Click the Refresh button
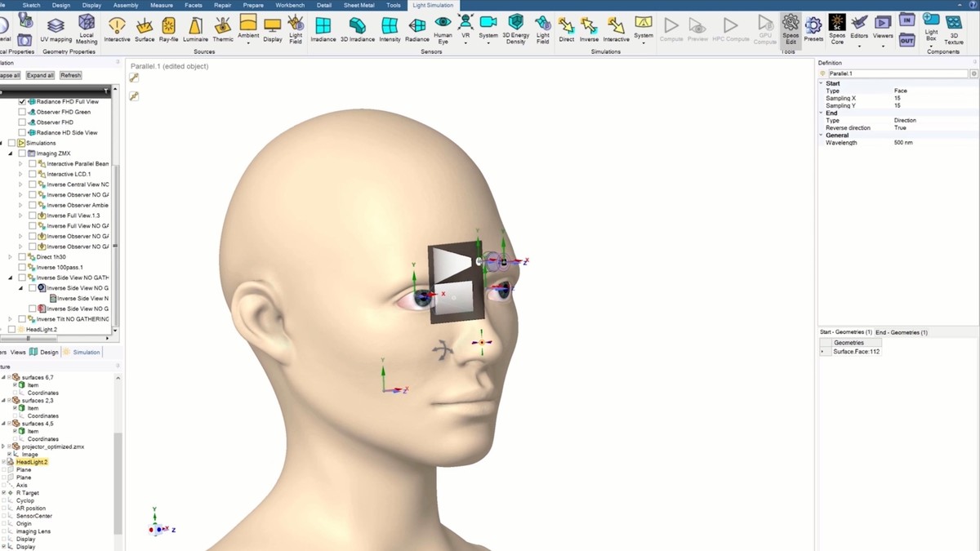 pos(70,74)
